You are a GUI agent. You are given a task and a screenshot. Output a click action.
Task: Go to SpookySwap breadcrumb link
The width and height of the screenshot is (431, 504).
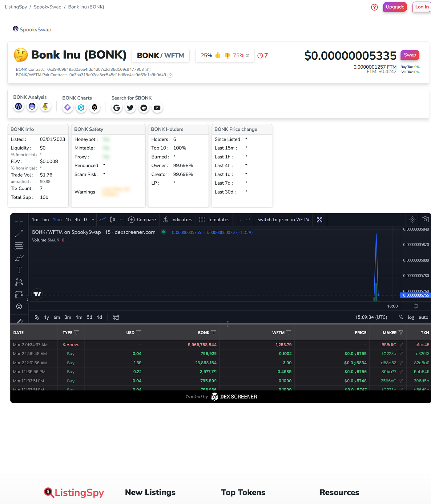pos(47,7)
